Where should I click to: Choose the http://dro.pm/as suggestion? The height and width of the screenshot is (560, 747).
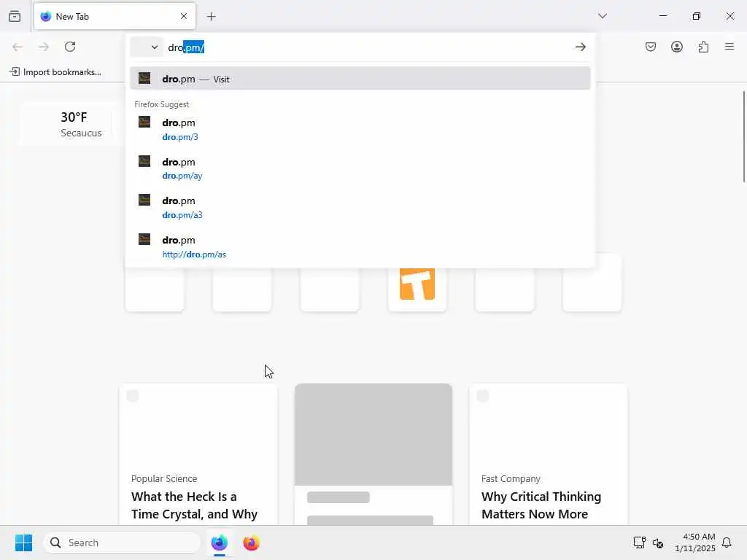(x=360, y=246)
